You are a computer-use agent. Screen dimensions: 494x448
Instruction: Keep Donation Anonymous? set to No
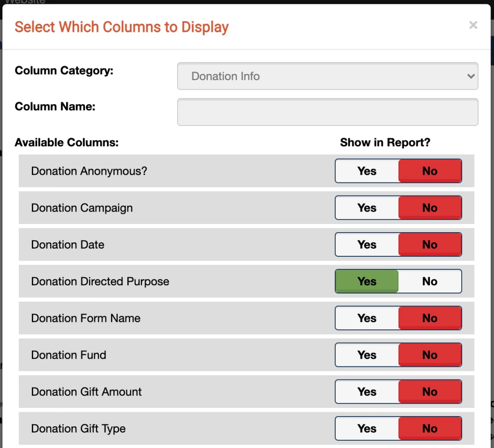429,171
